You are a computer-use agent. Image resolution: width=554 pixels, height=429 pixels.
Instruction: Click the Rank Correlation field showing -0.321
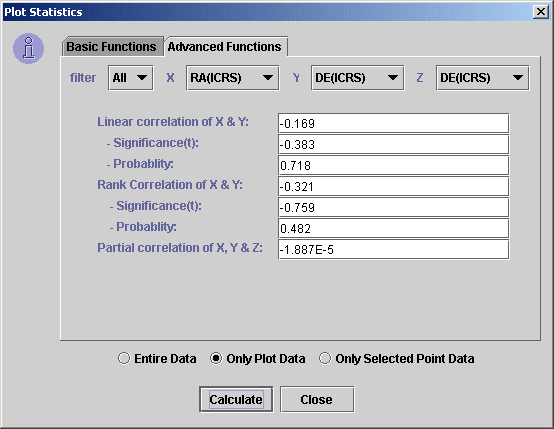point(394,186)
